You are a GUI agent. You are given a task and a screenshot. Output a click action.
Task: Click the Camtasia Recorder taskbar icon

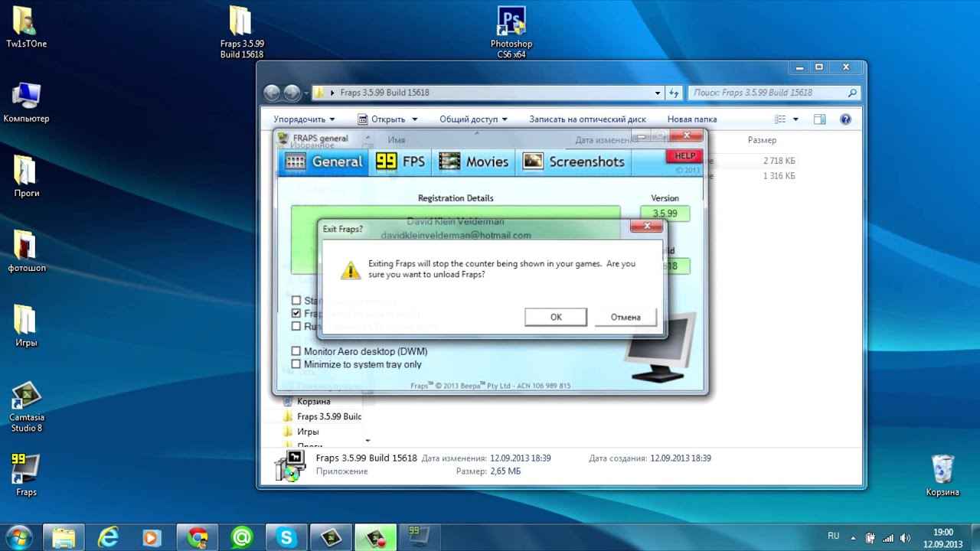click(x=375, y=537)
